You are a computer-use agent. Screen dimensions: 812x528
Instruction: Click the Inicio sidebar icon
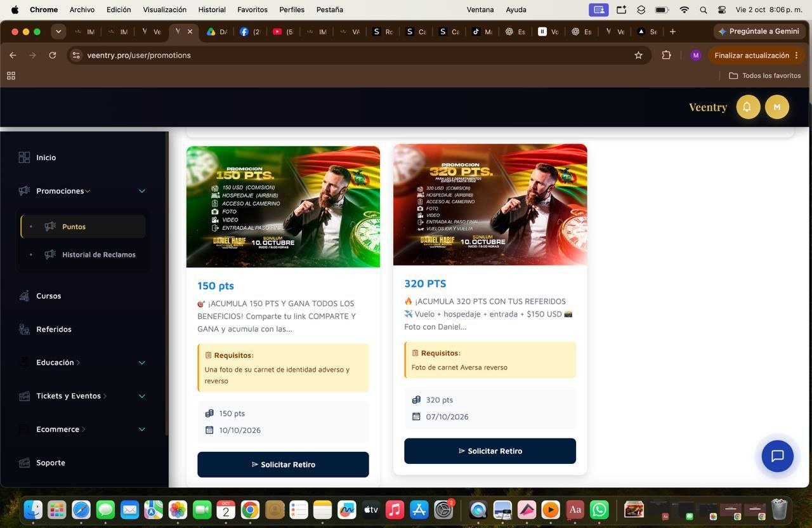coord(24,157)
